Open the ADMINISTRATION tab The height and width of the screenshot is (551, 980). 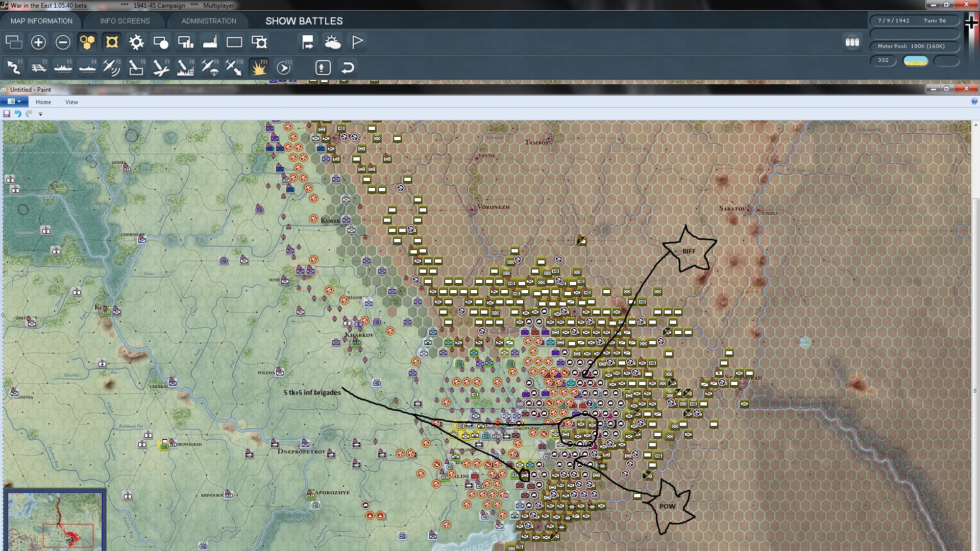209,21
